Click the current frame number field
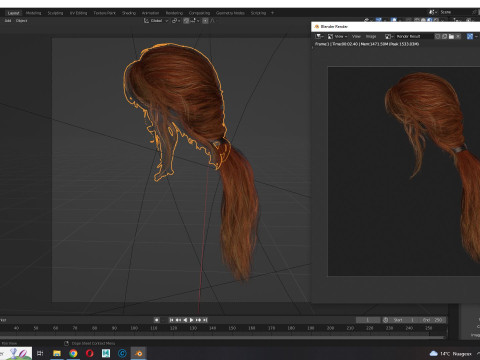Viewport: 480px width, 360px height. 368,320
